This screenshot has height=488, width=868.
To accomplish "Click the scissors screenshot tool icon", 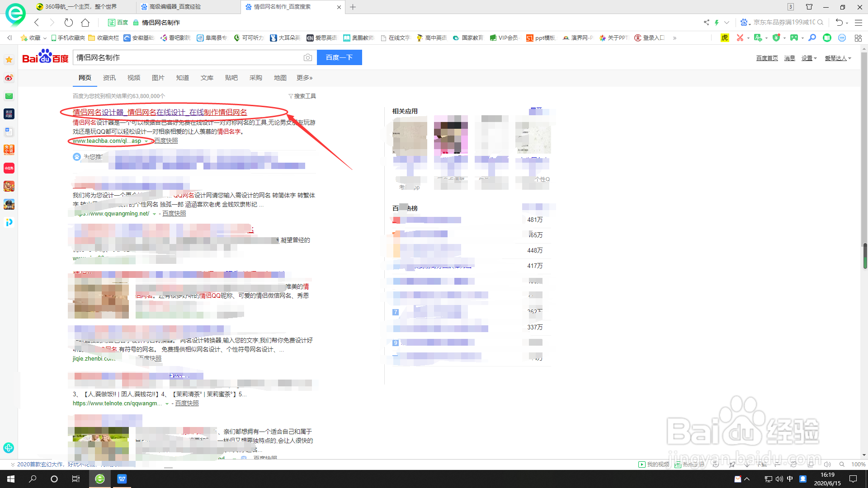I will [740, 38].
